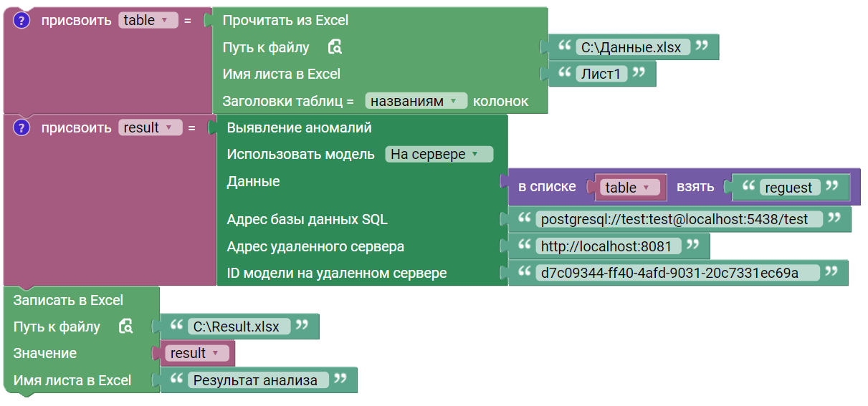
Task: Click 'в списке' label on purple block
Action: coord(547,187)
